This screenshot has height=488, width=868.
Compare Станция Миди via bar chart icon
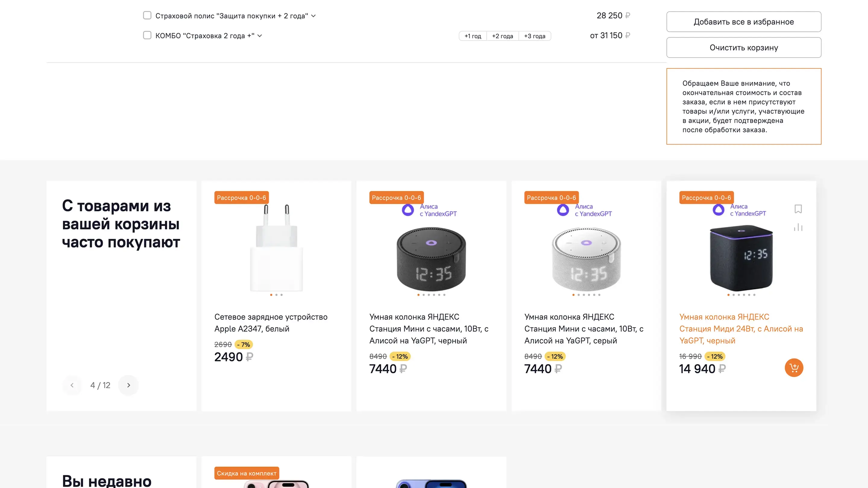click(797, 227)
